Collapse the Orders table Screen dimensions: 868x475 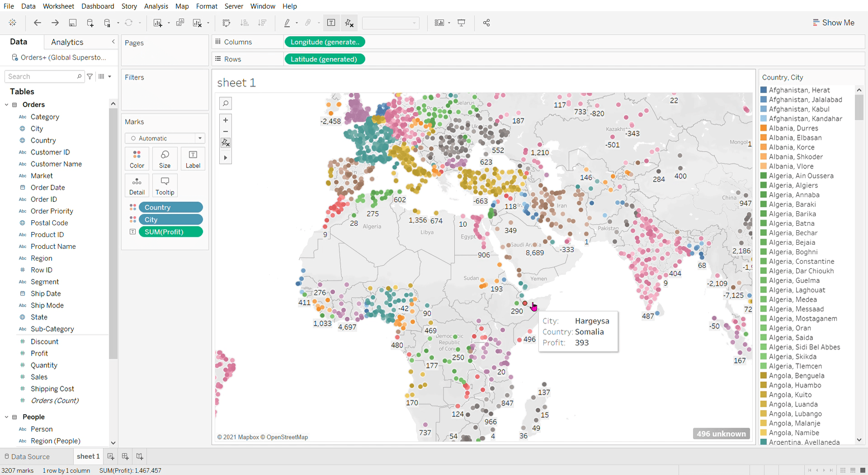[x=6, y=105]
